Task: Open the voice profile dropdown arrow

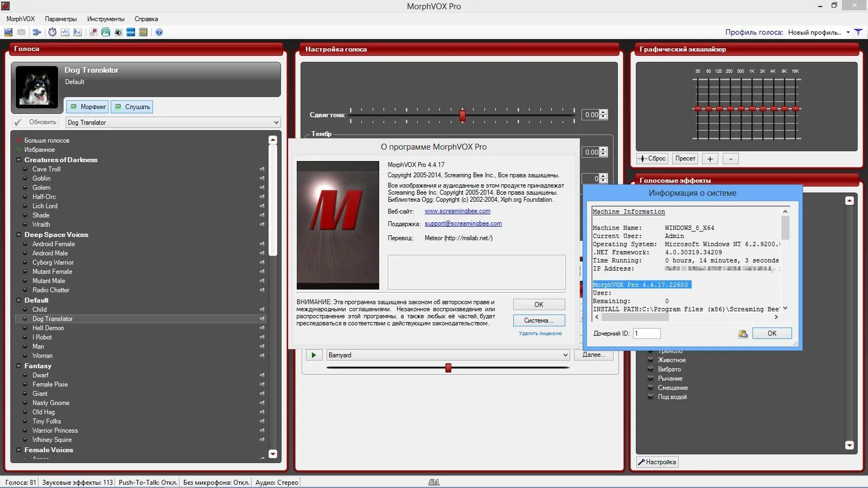Action: click(848, 33)
